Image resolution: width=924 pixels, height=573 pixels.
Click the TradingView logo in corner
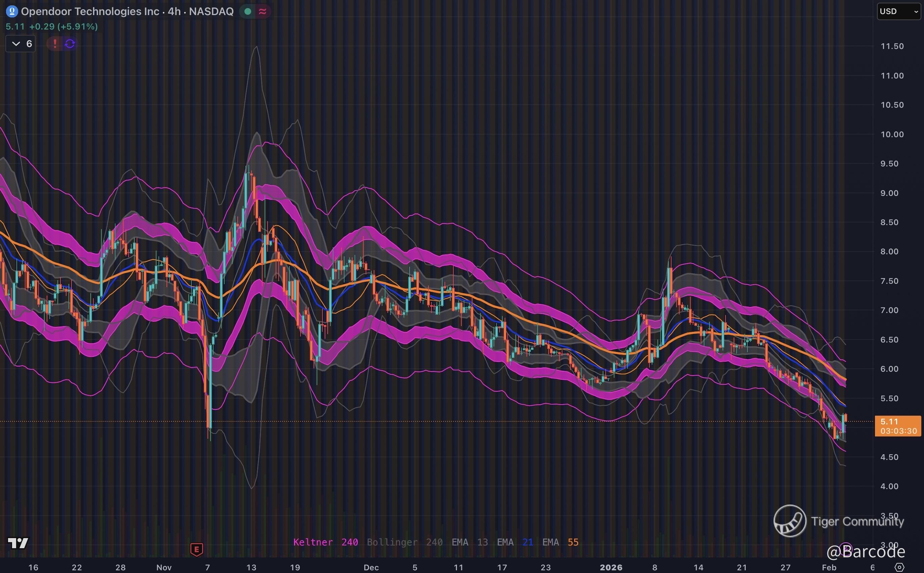click(x=18, y=543)
